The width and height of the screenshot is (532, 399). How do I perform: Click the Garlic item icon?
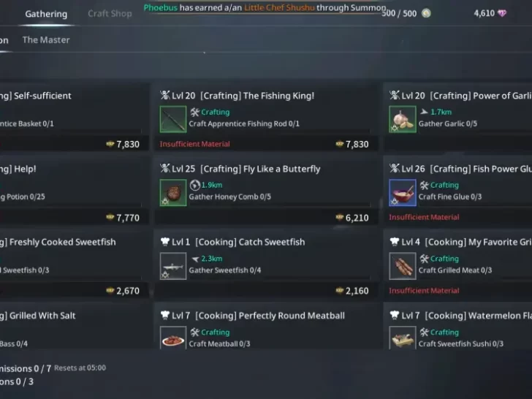coord(403,119)
